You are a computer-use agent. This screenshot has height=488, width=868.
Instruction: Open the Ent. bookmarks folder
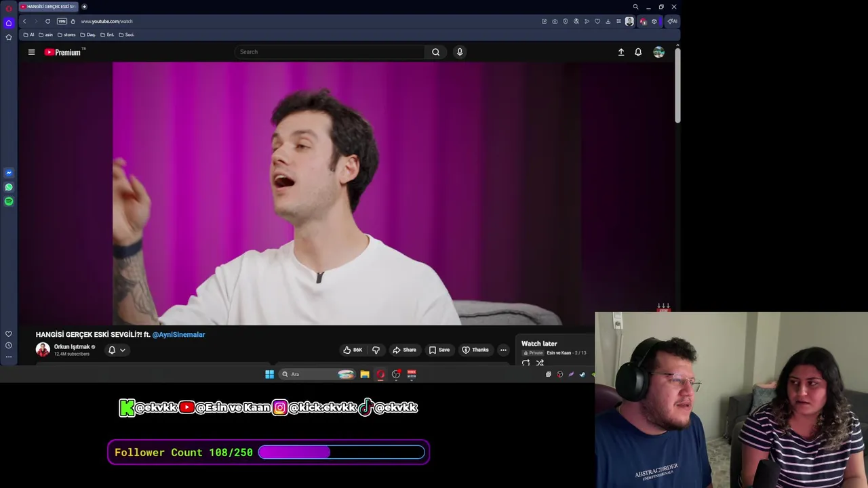click(x=107, y=35)
